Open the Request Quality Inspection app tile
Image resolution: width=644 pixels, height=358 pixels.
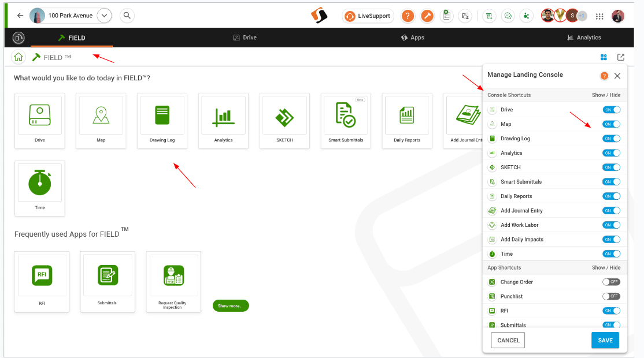pyautogui.click(x=173, y=282)
